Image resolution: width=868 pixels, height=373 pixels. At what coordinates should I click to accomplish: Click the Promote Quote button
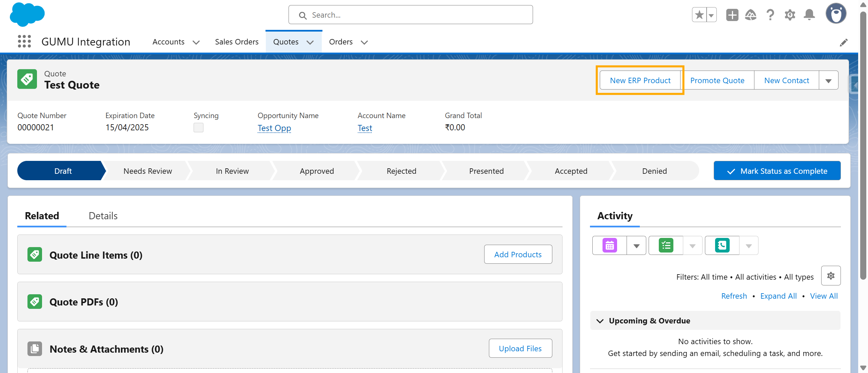717,80
